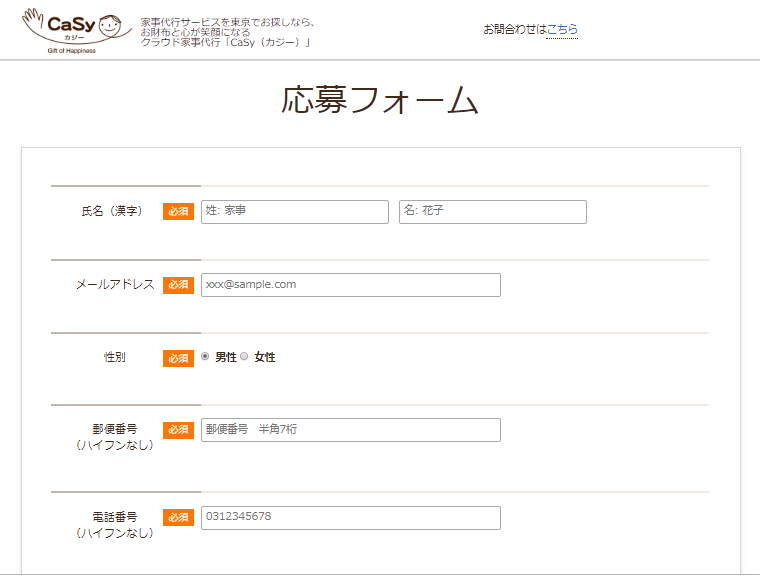Screen dimensions: 760x577
Task: Focus the 姓 (family name) input field
Action: tap(295, 212)
